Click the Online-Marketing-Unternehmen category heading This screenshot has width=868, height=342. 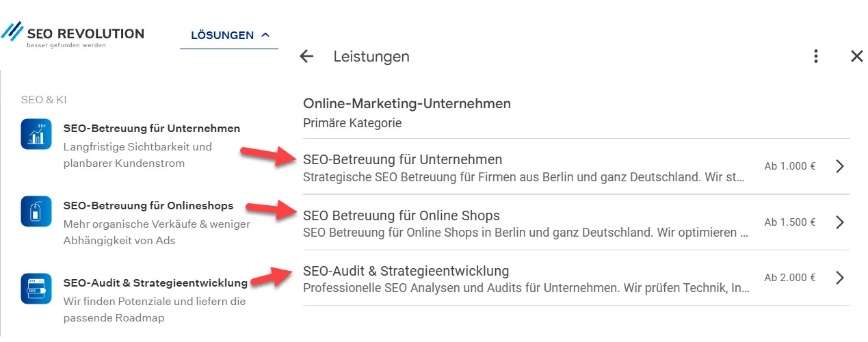(x=407, y=104)
